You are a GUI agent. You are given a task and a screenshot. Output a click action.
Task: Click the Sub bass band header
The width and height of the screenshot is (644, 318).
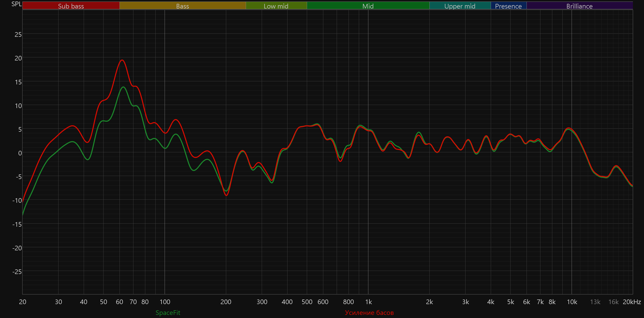[x=71, y=6]
